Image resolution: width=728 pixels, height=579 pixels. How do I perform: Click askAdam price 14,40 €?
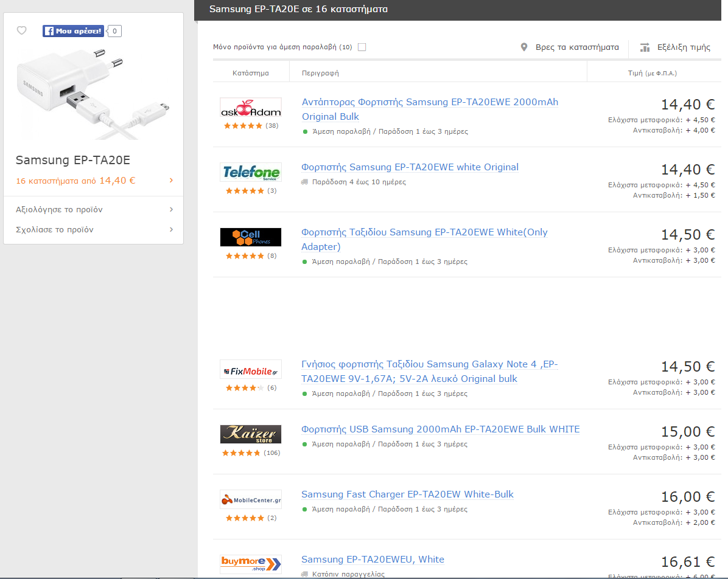[688, 105]
